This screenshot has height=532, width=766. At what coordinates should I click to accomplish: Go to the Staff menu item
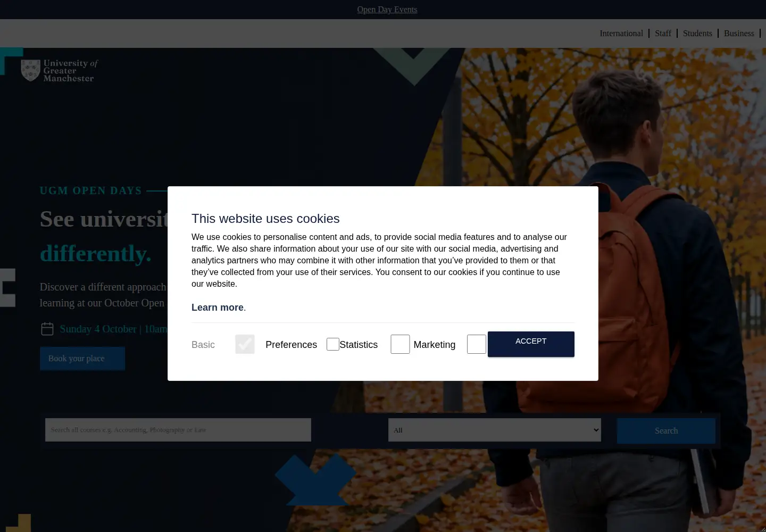(663, 33)
